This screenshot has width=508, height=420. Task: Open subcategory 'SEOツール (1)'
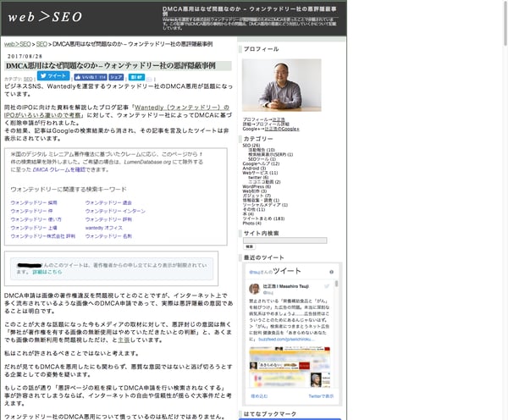pos(262,159)
